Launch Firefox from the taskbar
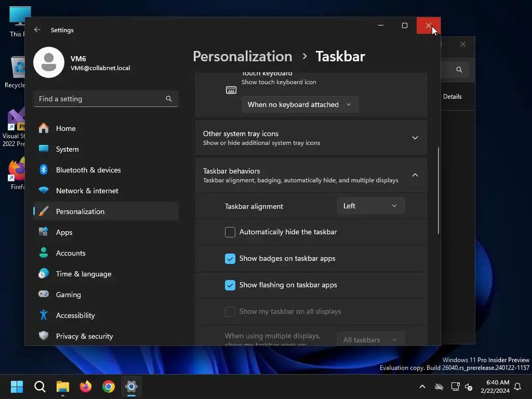 point(86,387)
